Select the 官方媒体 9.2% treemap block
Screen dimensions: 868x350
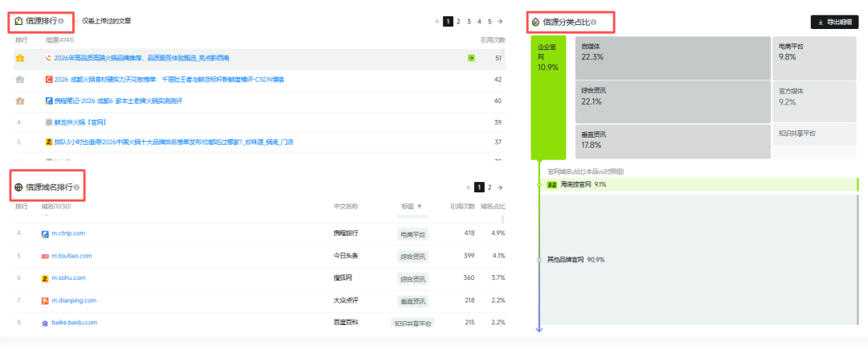point(814,102)
